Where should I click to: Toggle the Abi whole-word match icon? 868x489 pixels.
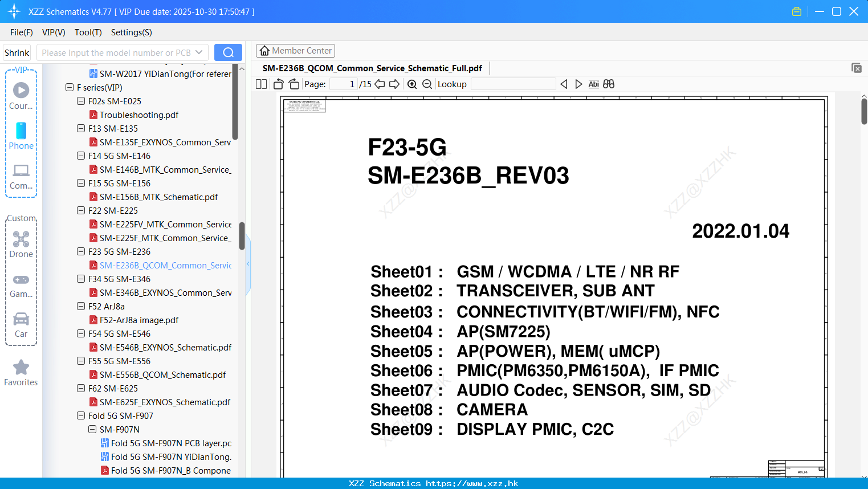594,84
